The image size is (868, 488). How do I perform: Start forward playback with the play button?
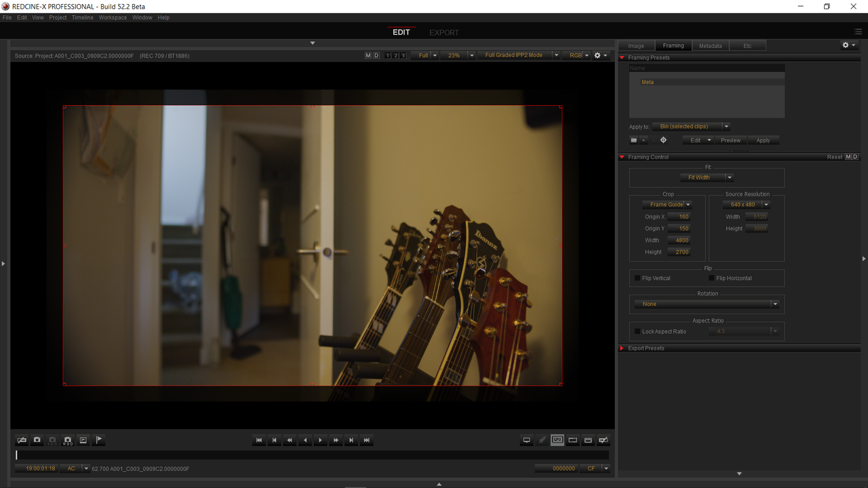click(321, 441)
